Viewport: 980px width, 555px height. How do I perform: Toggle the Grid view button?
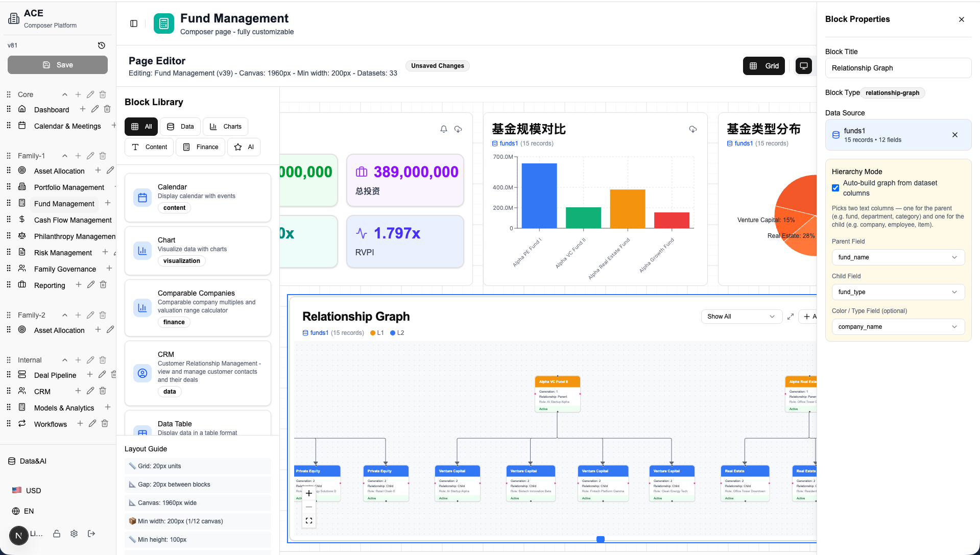click(764, 66)
